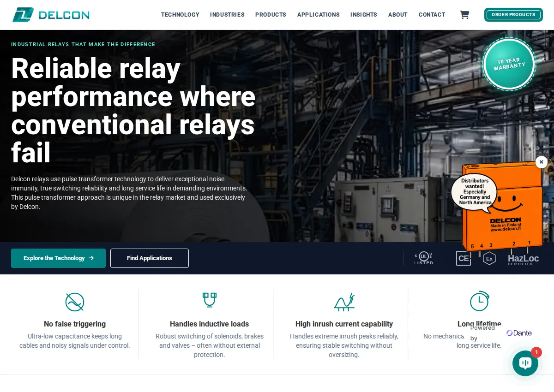Click the CE certification mark
Screen dimensions: 554x392
[x=464, y=258]
